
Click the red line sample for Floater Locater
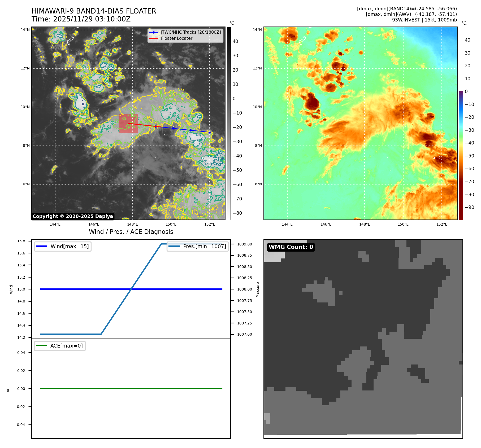(154, 38)
